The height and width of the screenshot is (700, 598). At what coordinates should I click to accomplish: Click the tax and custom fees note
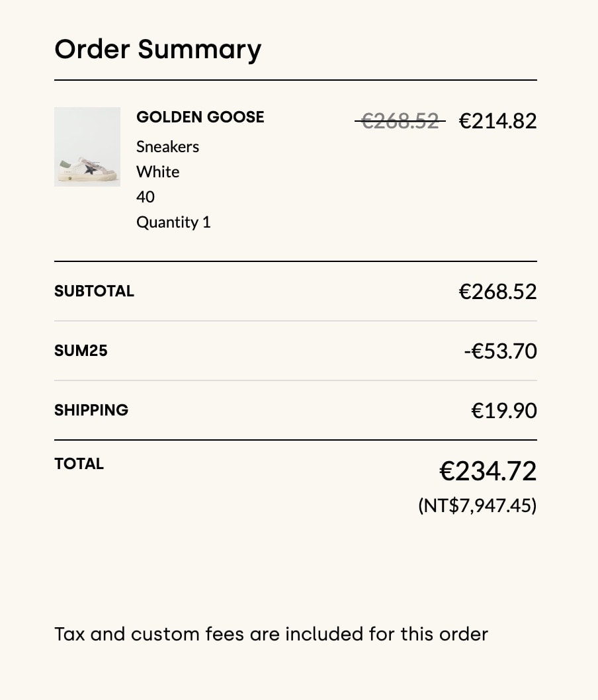[271, 634]
